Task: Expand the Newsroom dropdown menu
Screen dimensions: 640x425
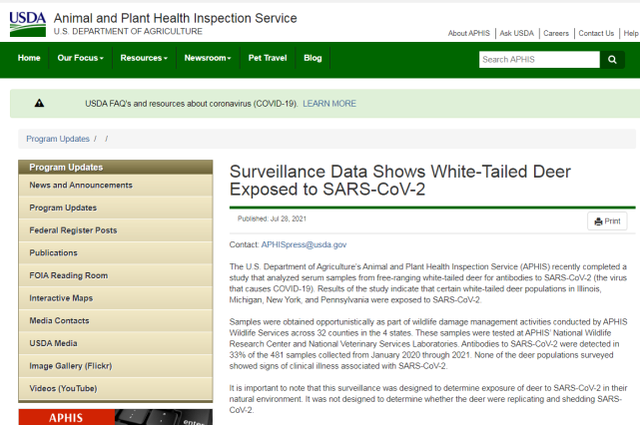Action: tap(208, 58)
